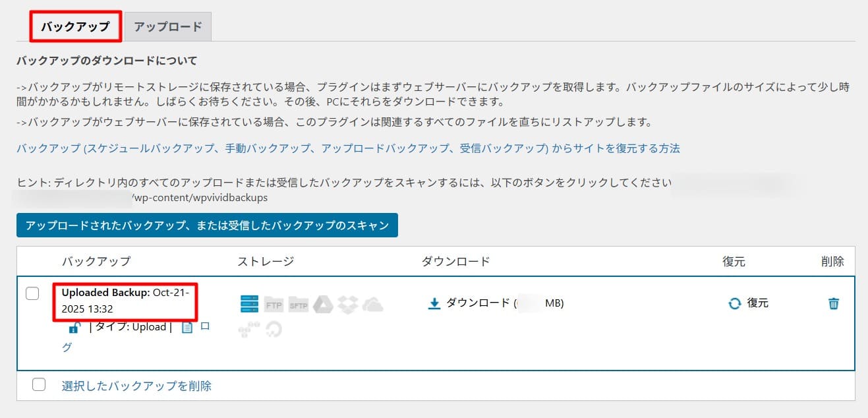Viewport: 868px width, 418px height.
Task: Click the SFTP storage icon
Action: (298, 305)
